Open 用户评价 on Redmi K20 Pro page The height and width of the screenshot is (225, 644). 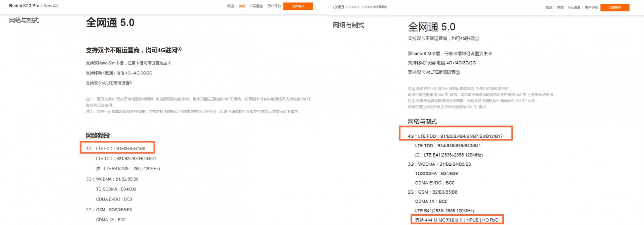tap(274, 6)
